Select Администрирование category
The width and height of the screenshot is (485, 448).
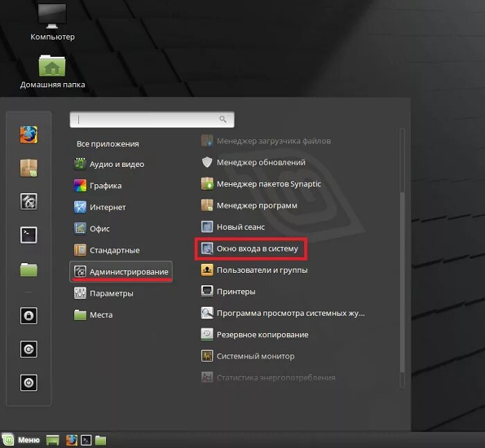point(121,271)
